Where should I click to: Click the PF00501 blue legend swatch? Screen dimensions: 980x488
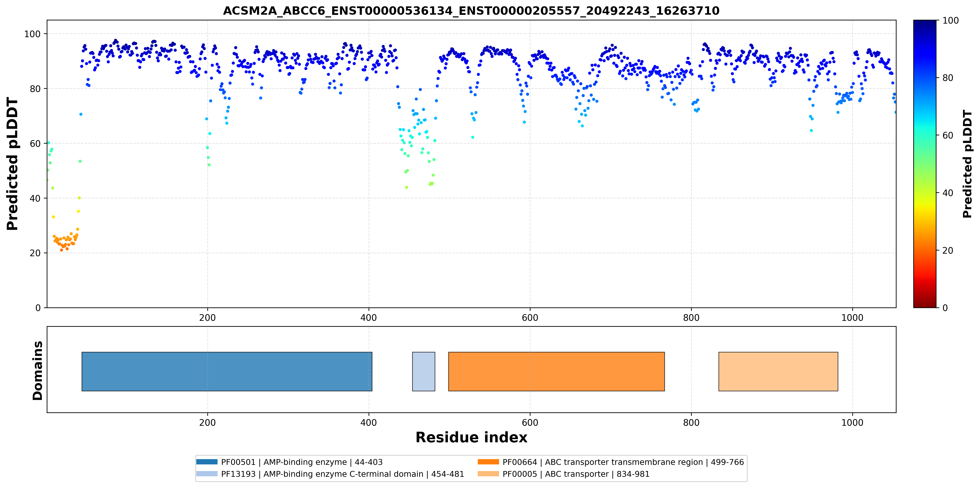point(206,462)
